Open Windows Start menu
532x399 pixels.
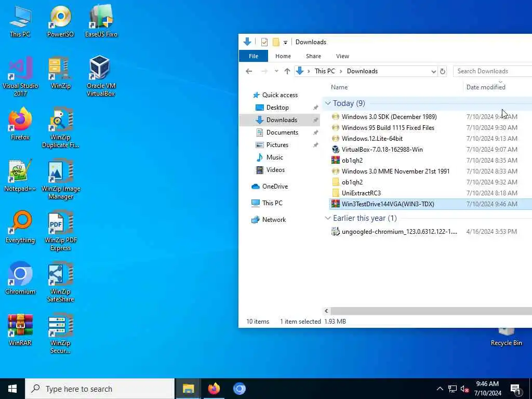pyautogui.click(x=12, y=389)
